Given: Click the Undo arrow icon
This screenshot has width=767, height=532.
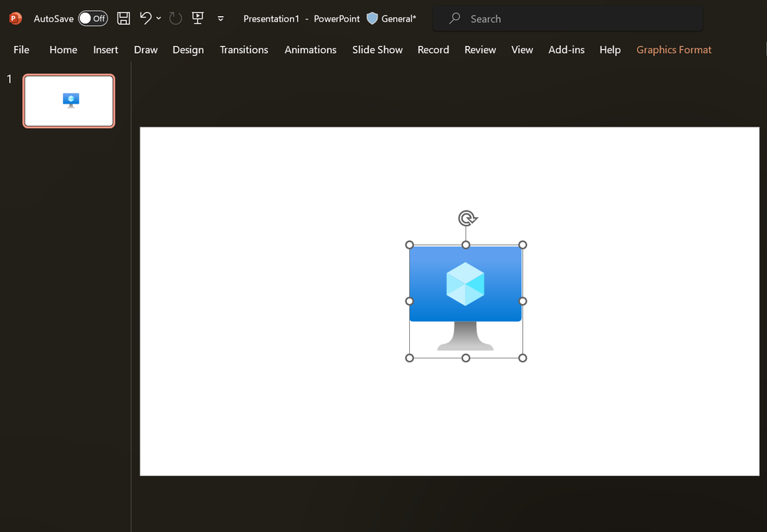Looking at the screenshot, I should 146,18.
